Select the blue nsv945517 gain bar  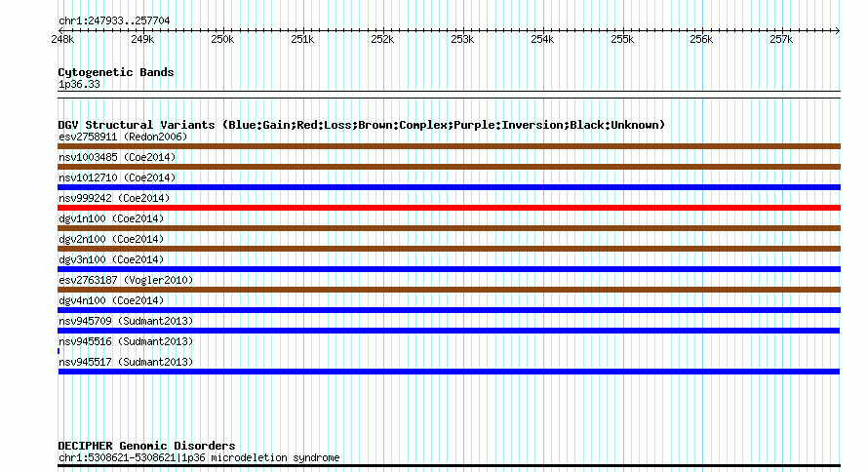449,372
